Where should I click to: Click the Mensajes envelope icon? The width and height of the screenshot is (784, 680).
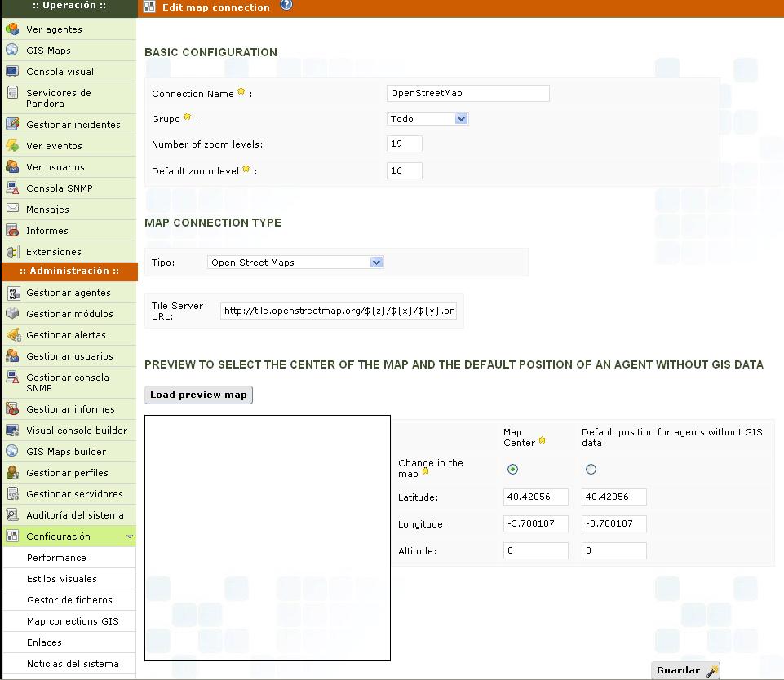(12, 210)
